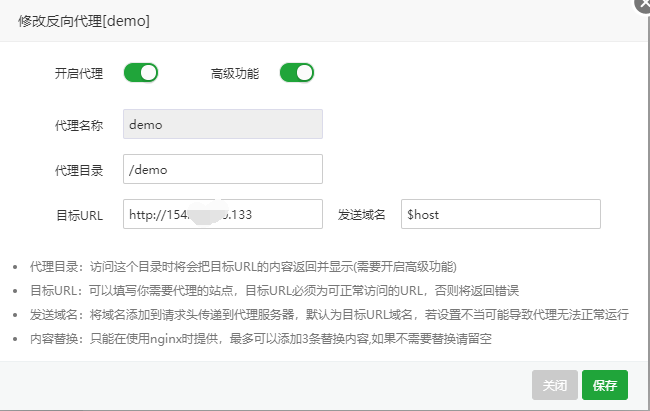Click the 高级功能 label text

coord(235,73)
